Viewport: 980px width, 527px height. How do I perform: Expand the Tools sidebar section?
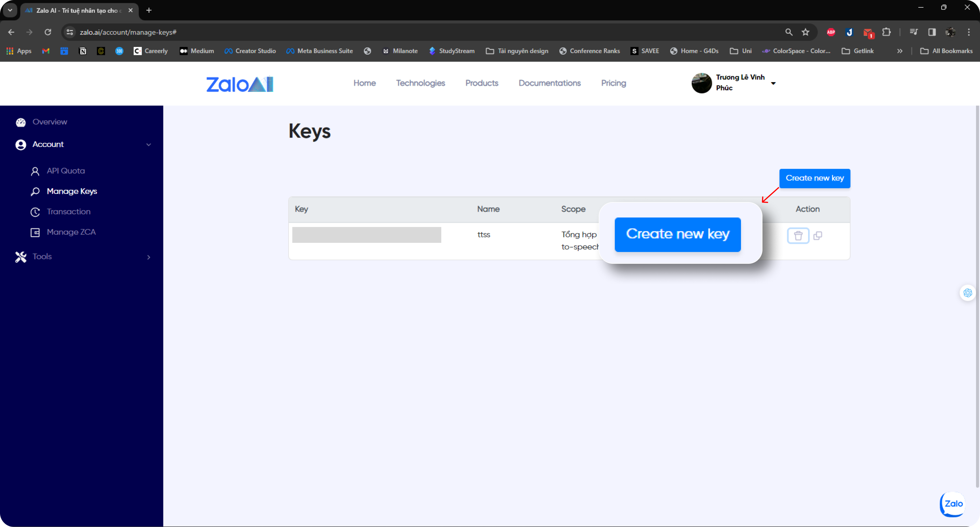click(x=149, y=257)
